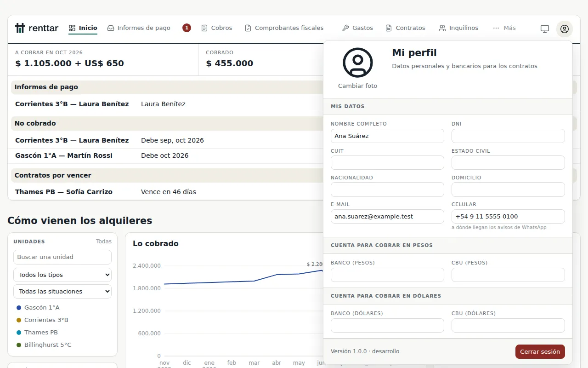Click the monitor display icon in header
This screenshot has height=368, width=588.
pos(545,29)
